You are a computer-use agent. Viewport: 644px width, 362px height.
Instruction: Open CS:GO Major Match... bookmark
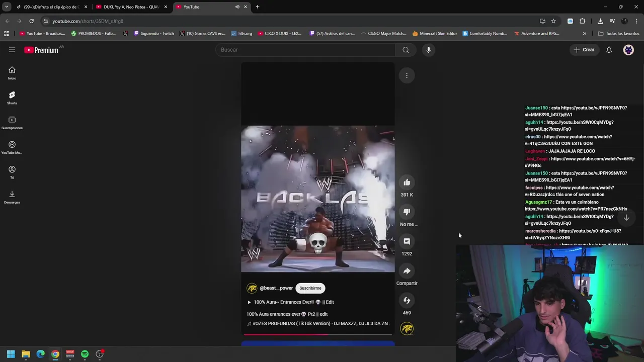click(383, 34)
